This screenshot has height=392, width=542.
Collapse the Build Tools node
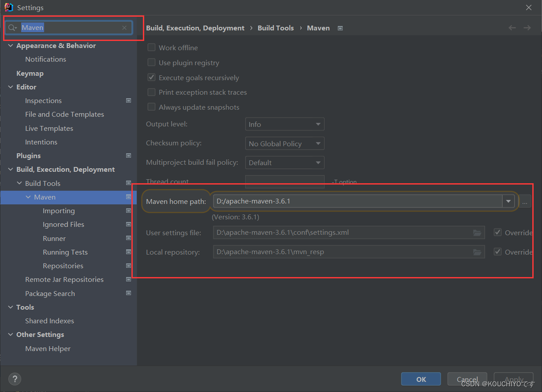tap(19, 183)
